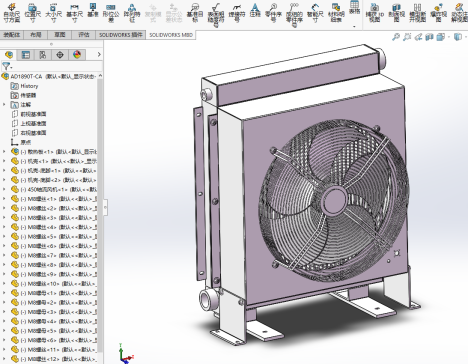Switch to the 布局 tab
Screen dimensions: 468x364
pyautogui.click(x=36, y=35)
